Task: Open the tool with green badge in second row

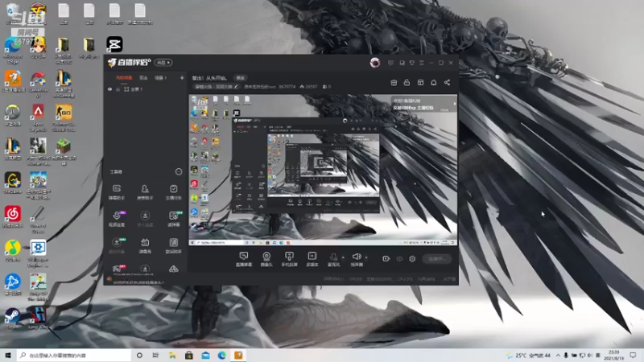Action: click(174, 219)
